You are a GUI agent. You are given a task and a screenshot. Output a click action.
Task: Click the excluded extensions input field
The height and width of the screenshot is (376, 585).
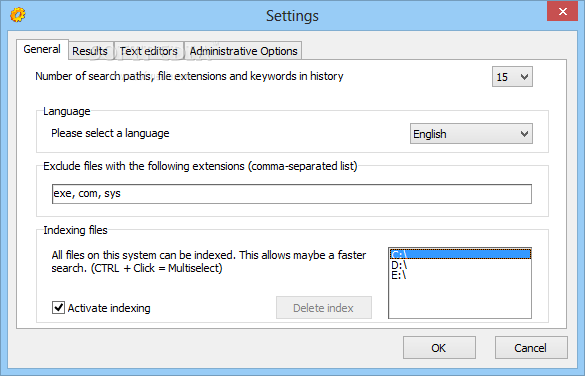[x=292, y=194]
